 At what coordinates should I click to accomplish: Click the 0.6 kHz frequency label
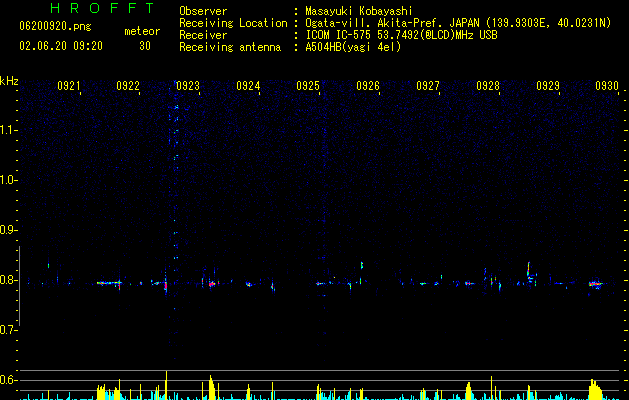click(x=8, y=380)
